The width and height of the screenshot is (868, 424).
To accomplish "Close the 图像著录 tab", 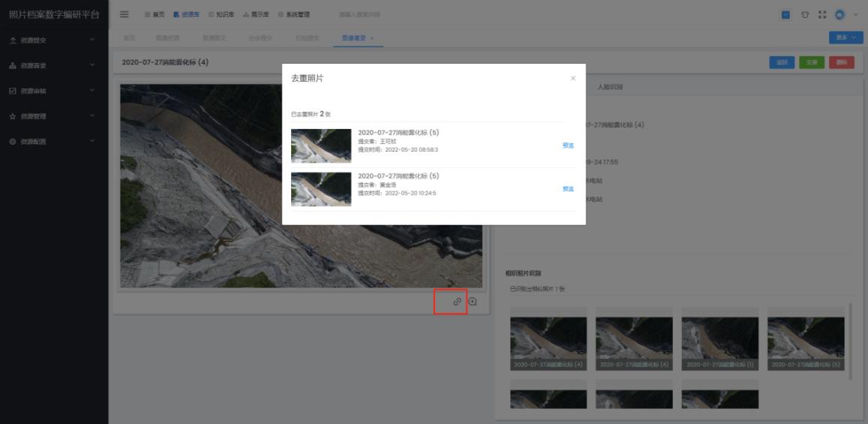I will pyautogui.click(x=373, y=38).
